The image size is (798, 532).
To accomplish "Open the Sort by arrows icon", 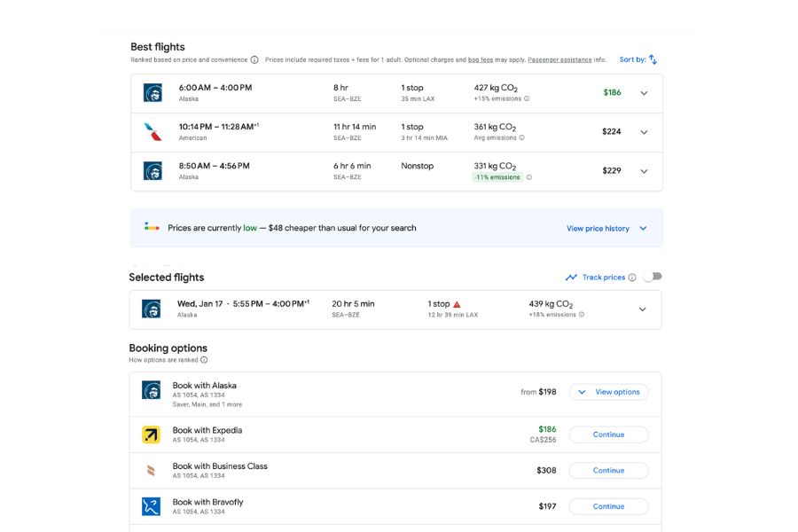I will point(652,59).
